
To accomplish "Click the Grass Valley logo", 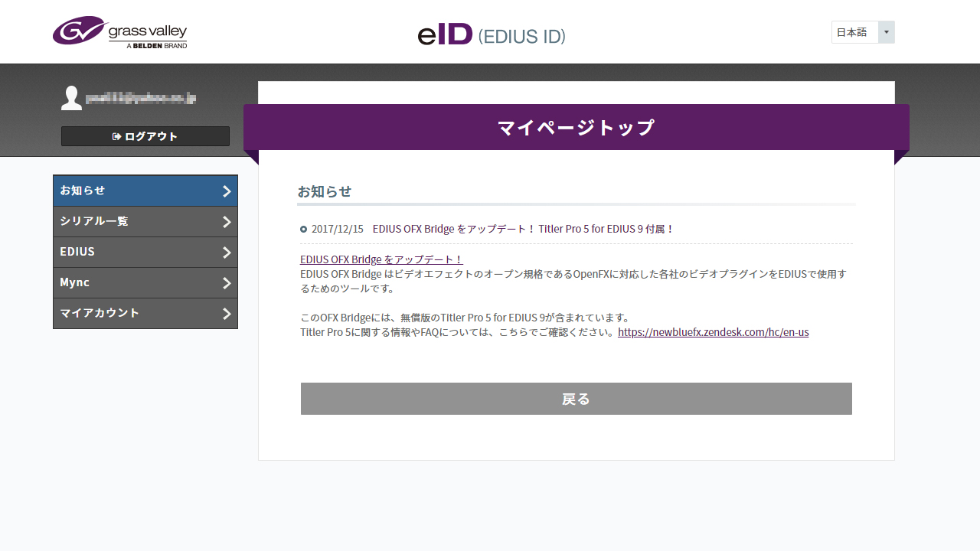I will (x=119, y=31).
